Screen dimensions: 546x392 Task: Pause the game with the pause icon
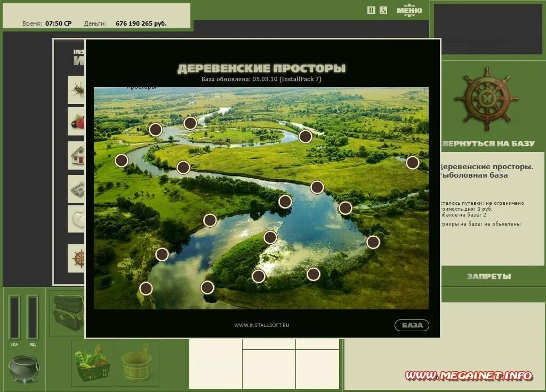point(371,11)
